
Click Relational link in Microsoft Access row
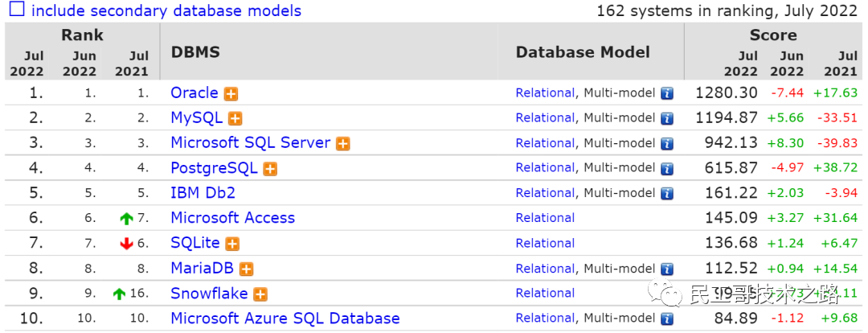[x=545, y=218]
